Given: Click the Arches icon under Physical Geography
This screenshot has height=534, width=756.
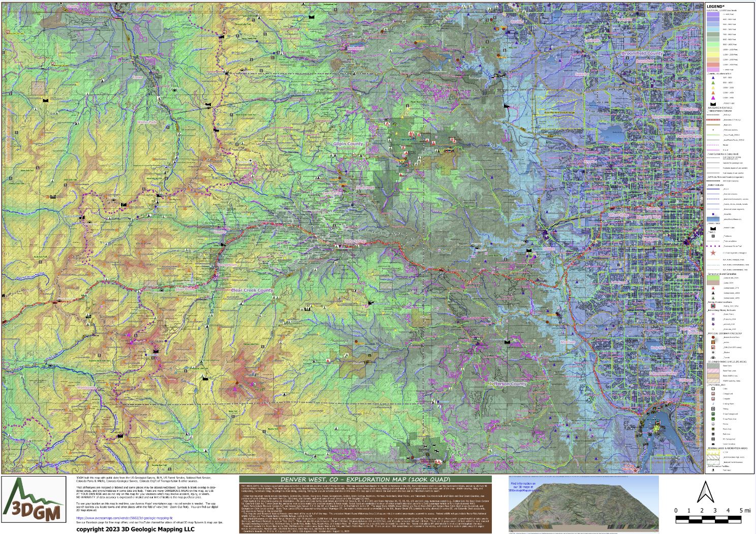Looking at the screenshot, I should pyautogui.click(x=713, y=342).
